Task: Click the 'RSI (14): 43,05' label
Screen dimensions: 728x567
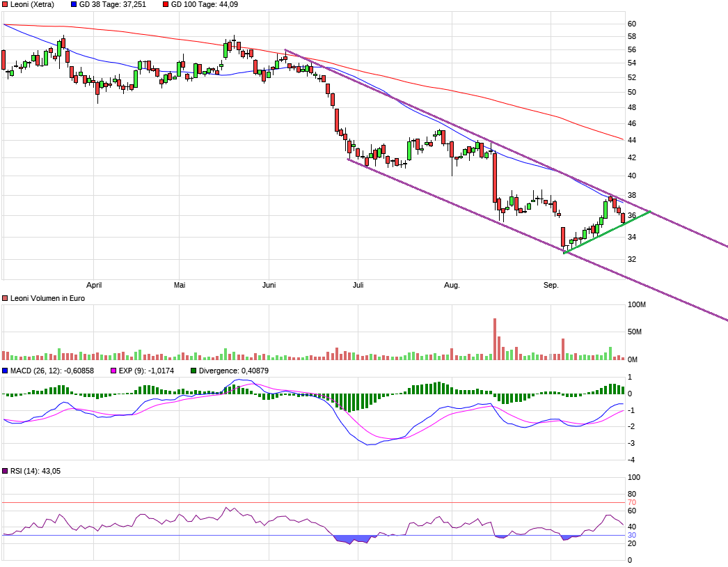Action: pos(35,472)
